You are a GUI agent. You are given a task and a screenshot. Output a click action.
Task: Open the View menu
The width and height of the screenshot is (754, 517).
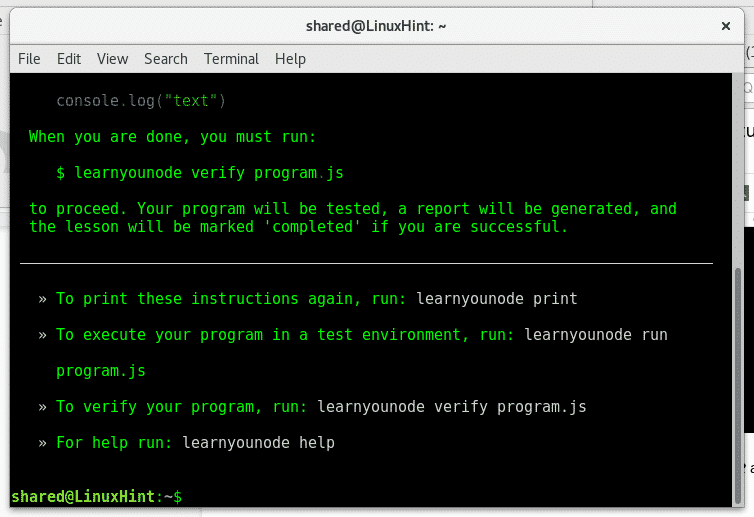112,59
